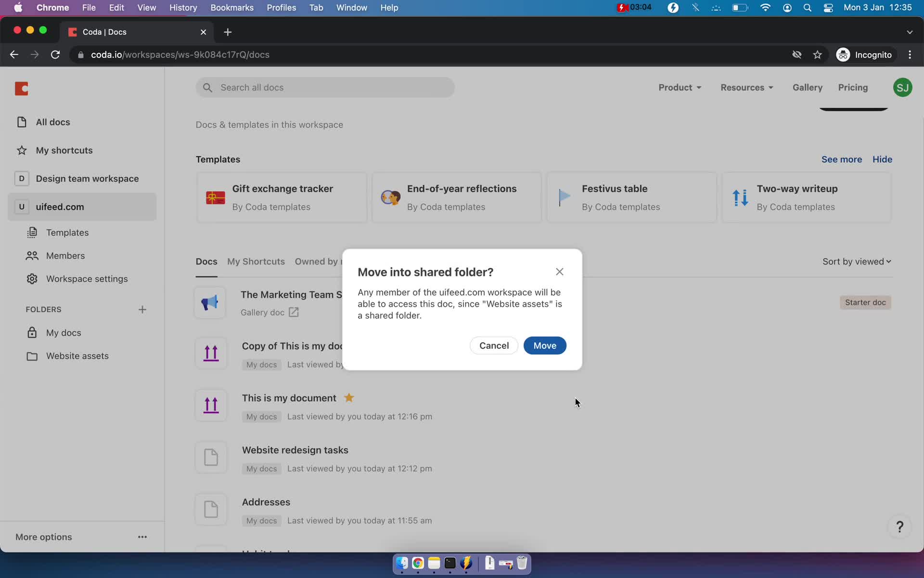Viewport: 924px width, 578px height.
Task: Open Two-way writeup template
Action: (807, 197)
